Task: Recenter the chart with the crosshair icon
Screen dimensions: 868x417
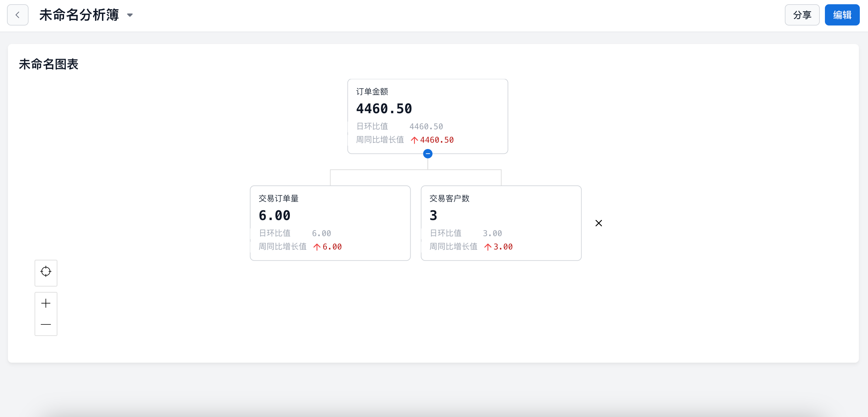Action: pyautogui.click(x=46, y=272)
